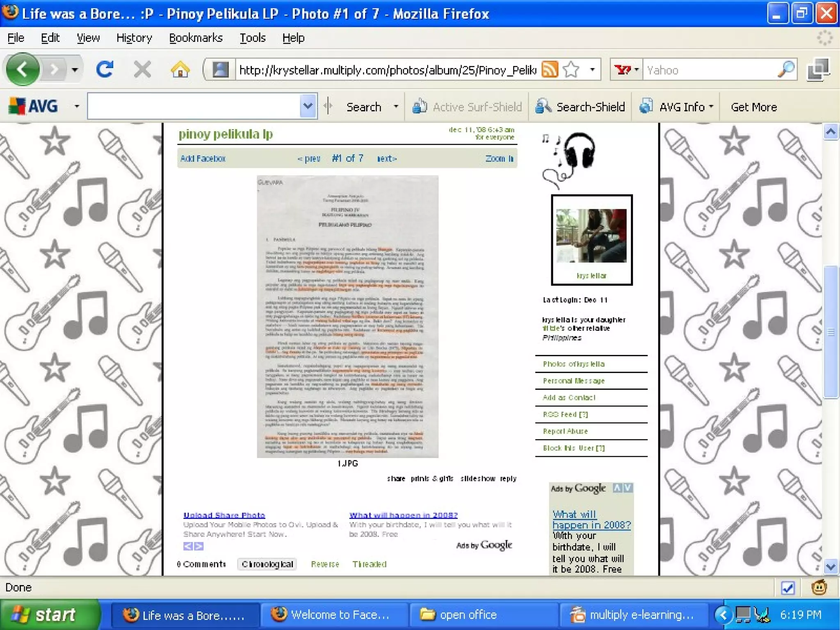Click the RSS feed icon in address bar
This screenshot has width=840, height=630.
pos(550,69)
